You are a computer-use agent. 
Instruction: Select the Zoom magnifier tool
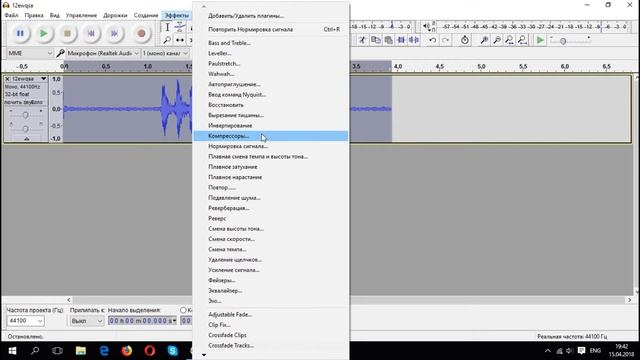(167, 40)
